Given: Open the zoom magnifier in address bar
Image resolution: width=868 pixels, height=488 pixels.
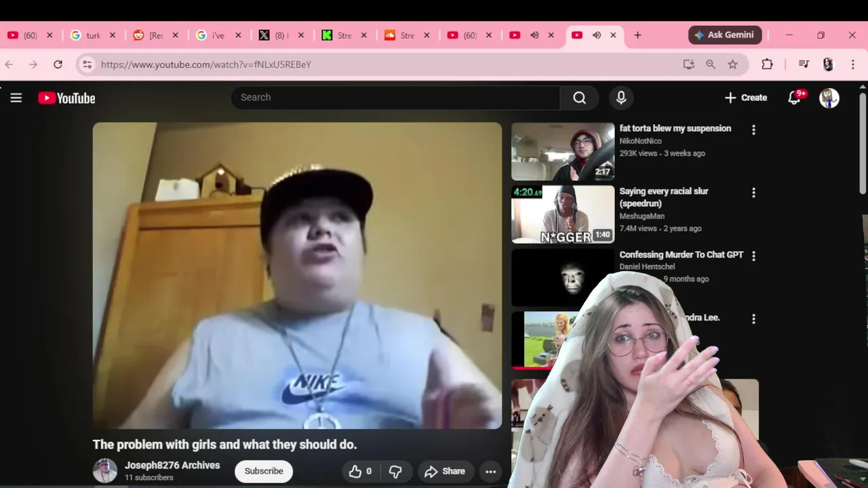Looking at the screenshot, I should 711,64.
